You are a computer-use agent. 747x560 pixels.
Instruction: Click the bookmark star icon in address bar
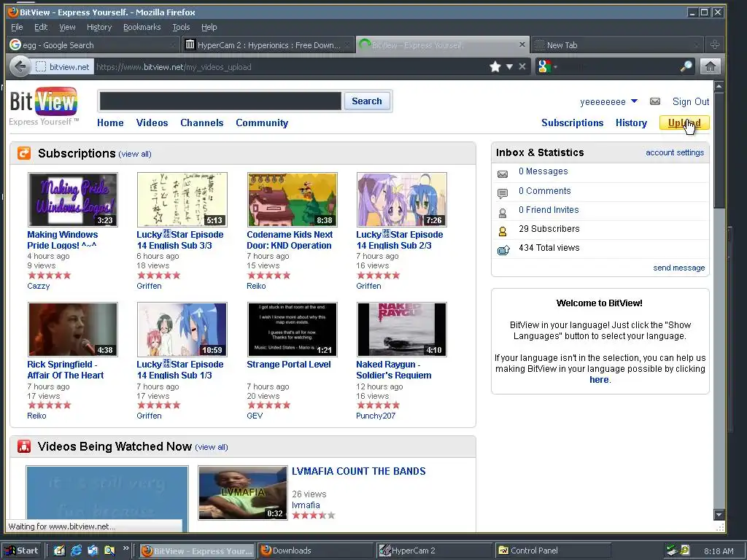495,66
